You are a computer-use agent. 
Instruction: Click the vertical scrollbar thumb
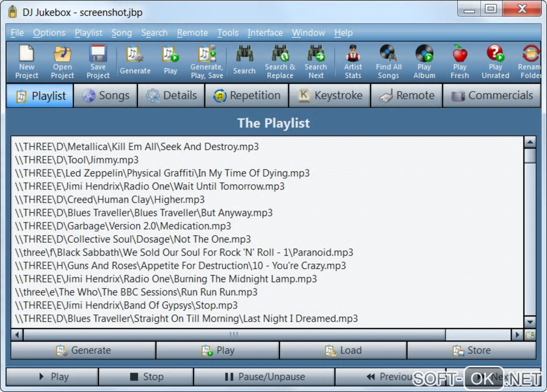coord(530,156)
